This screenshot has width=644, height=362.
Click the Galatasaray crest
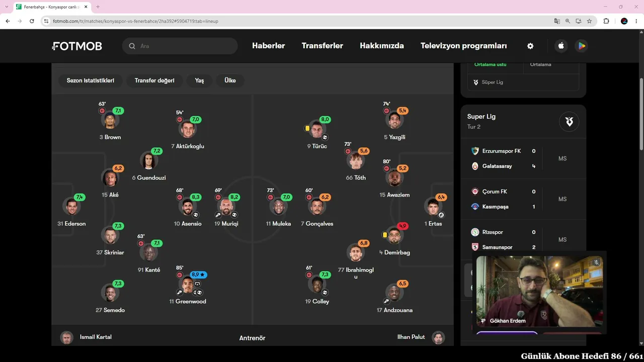tap(475, 166)
